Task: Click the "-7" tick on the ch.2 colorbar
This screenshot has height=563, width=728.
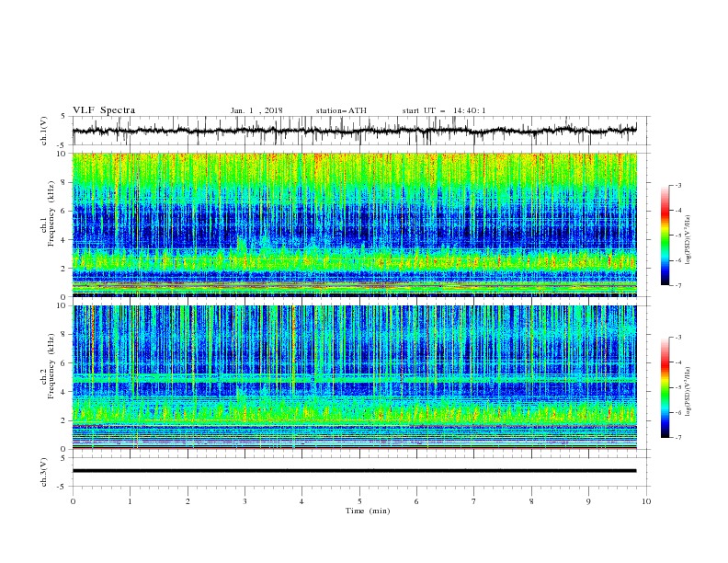Action: (x=677, y=438)
